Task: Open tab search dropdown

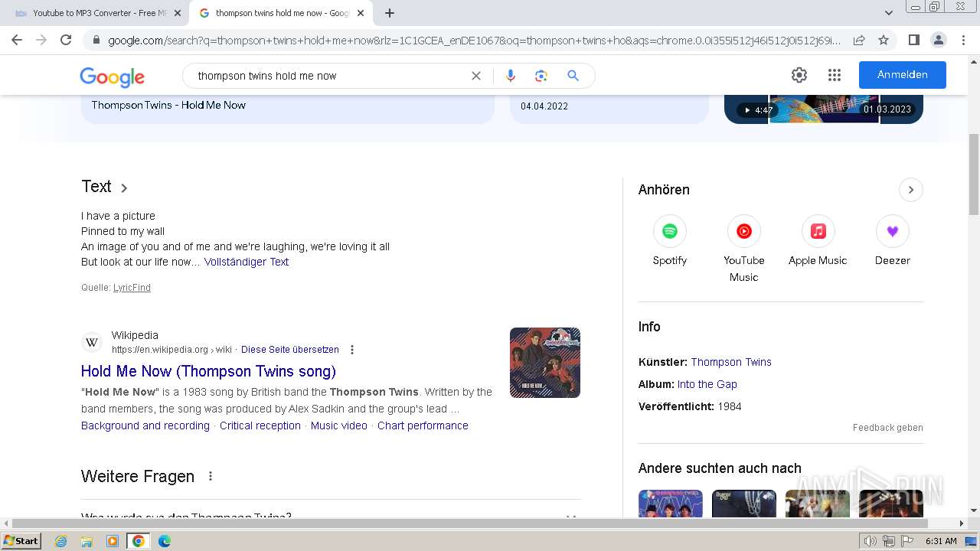Action: [889, 13]
